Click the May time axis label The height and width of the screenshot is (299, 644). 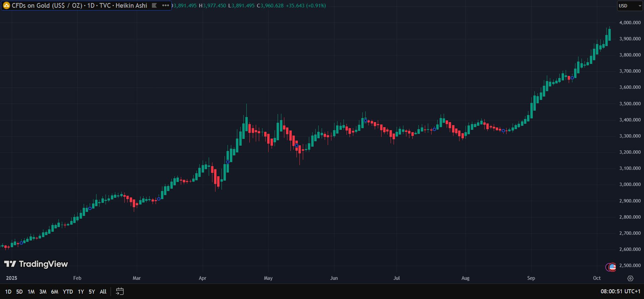click(268, 278)
